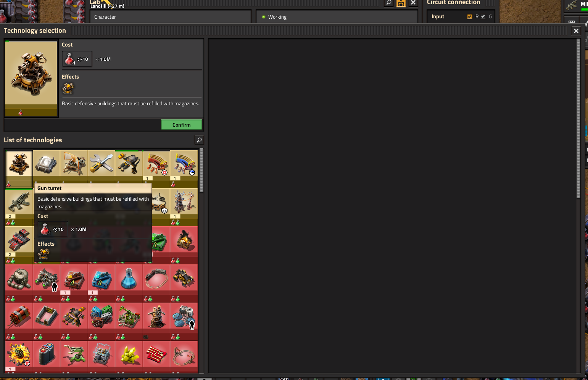The image size is (588, 380).
Task: Confirm the selected Gun turret technology
Action: pos(182,125)
